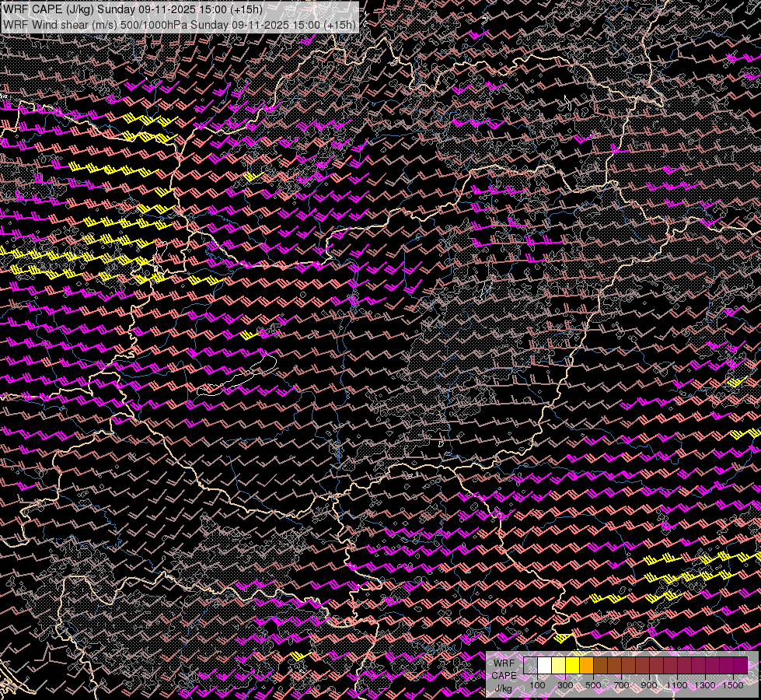Viewport: 761px width, 700px height.
Task: Click the 500 legend value
Action: (593, 685)
